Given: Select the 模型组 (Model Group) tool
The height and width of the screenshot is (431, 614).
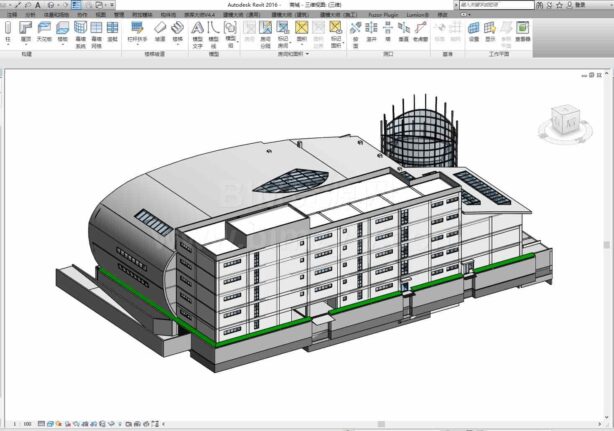Looking at the screenshot, I should 230,35.
